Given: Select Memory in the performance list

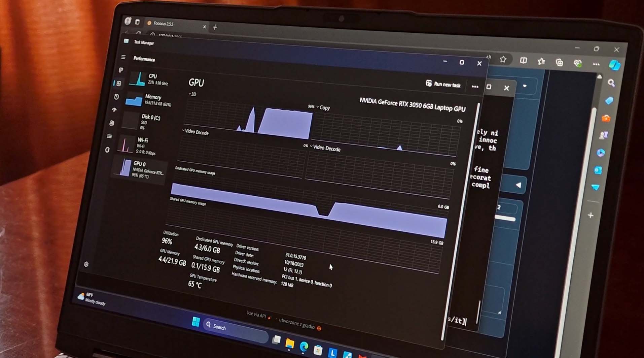Looking at the screenshot, I should pyautogui.click(x=148, y=100).
